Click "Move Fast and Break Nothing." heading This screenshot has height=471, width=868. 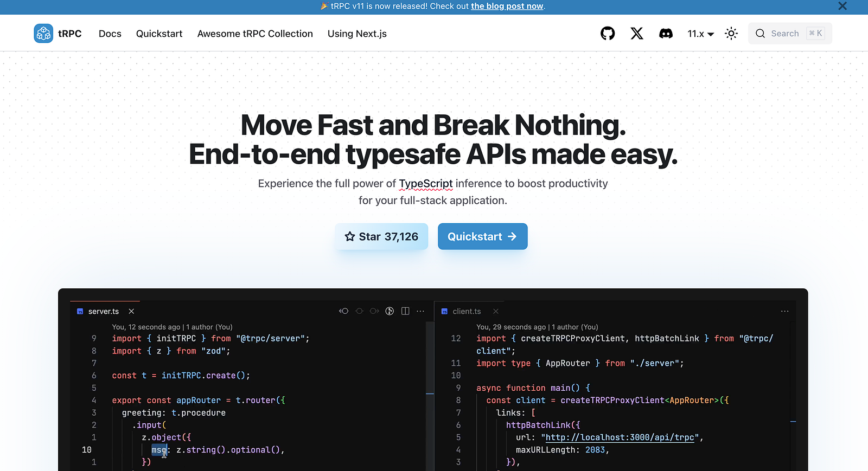433,125
